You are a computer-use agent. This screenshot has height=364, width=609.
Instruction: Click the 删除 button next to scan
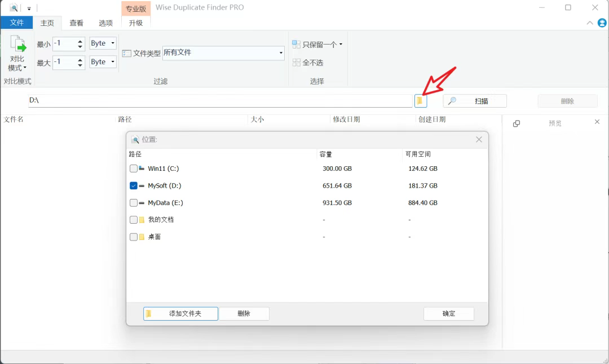567,101
